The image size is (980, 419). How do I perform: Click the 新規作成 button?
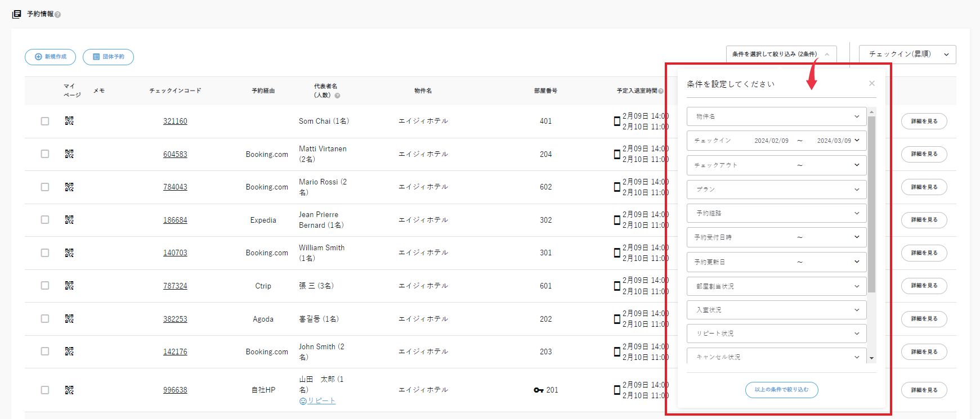pos(50,57)
